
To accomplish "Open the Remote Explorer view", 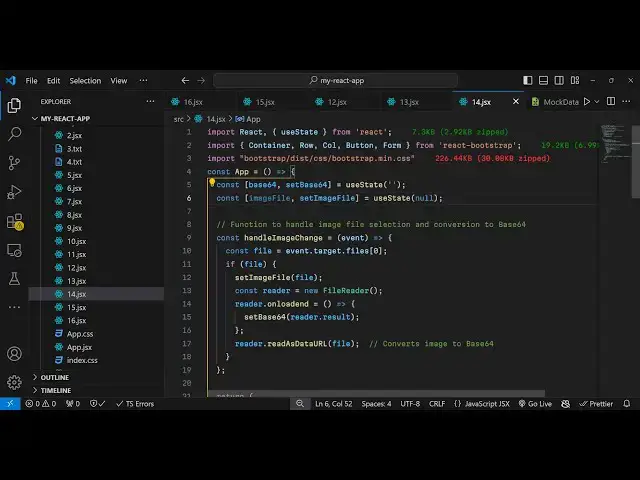I will click(14, 250).
